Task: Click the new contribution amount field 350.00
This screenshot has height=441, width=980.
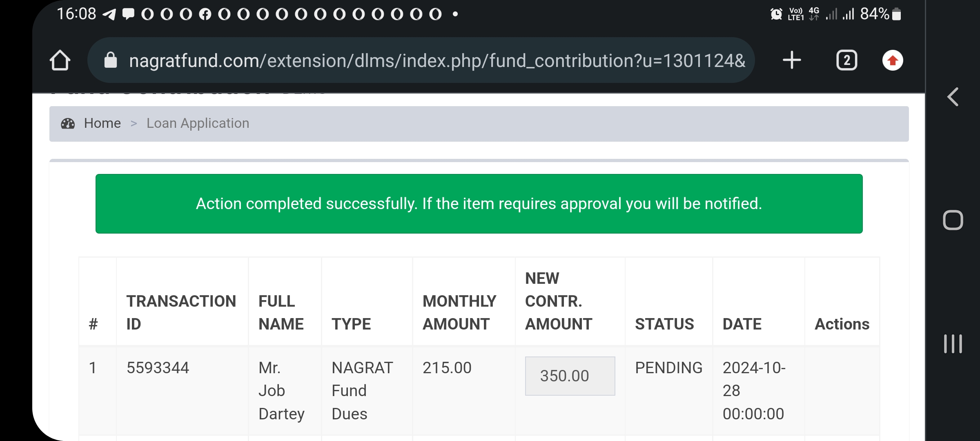Action: [x=570, y=376]
